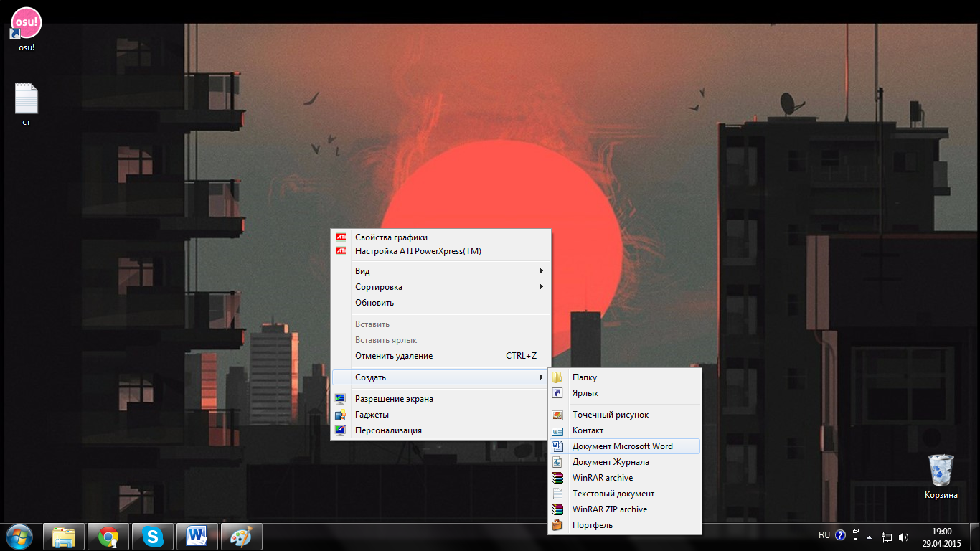Open Разрешение экрана settings

click(440, 399)
